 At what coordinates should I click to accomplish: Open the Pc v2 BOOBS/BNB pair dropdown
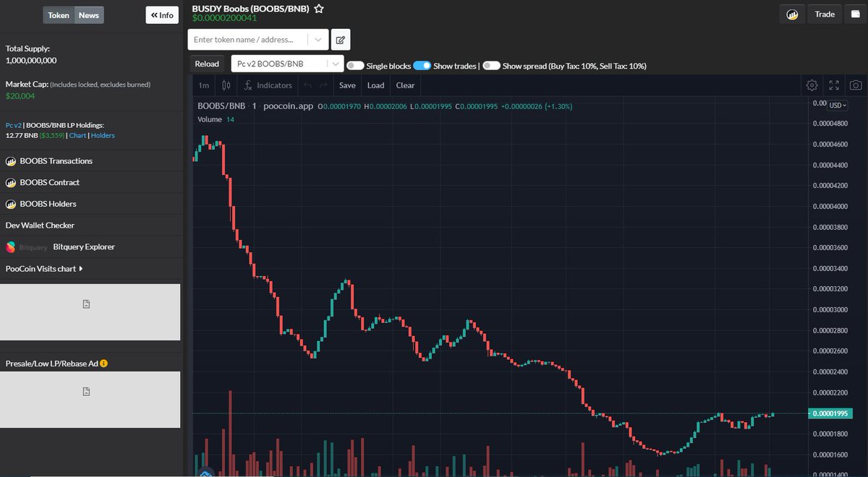tap(287, 64)
